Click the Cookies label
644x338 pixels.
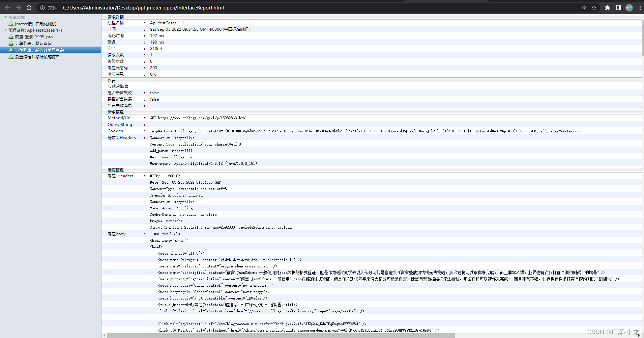coord(115,131)
